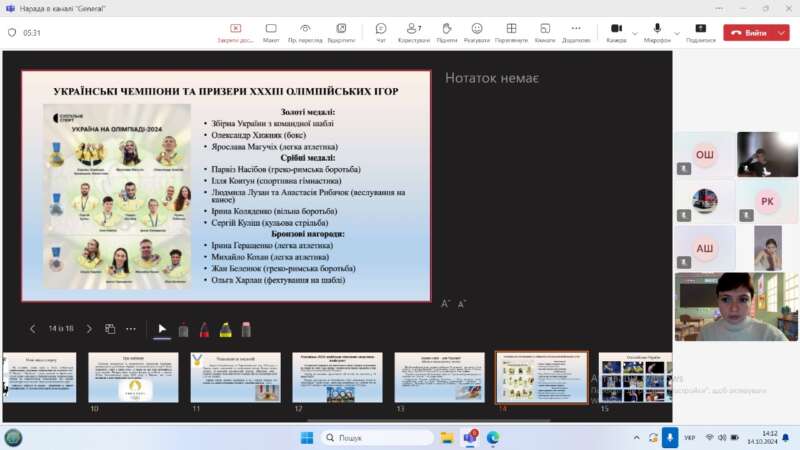Open Кімнати breakout rooms
The width and height of the screenshot is (800, 450).
(x=544, y=32)
